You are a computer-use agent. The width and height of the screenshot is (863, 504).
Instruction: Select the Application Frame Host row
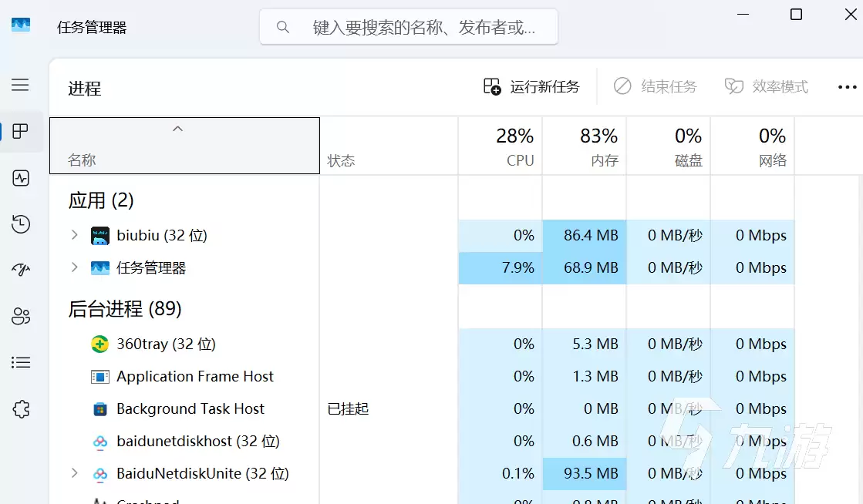(x=422, y=377)
